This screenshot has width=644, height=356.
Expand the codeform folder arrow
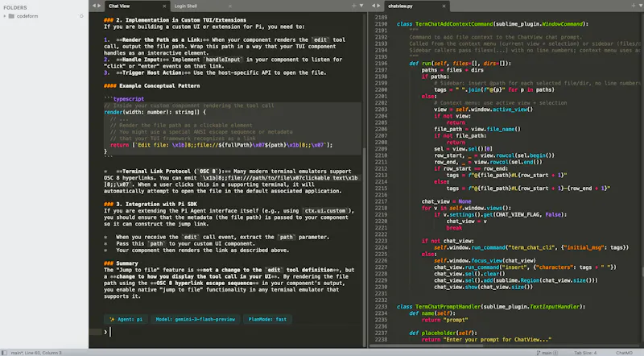pos(5,16)
